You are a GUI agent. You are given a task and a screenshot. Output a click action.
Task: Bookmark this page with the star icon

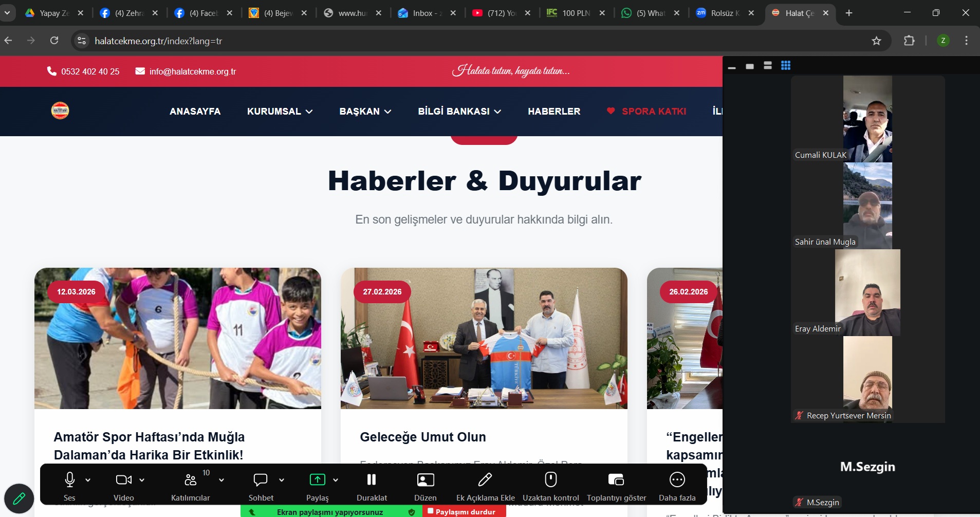coord(877,41)
